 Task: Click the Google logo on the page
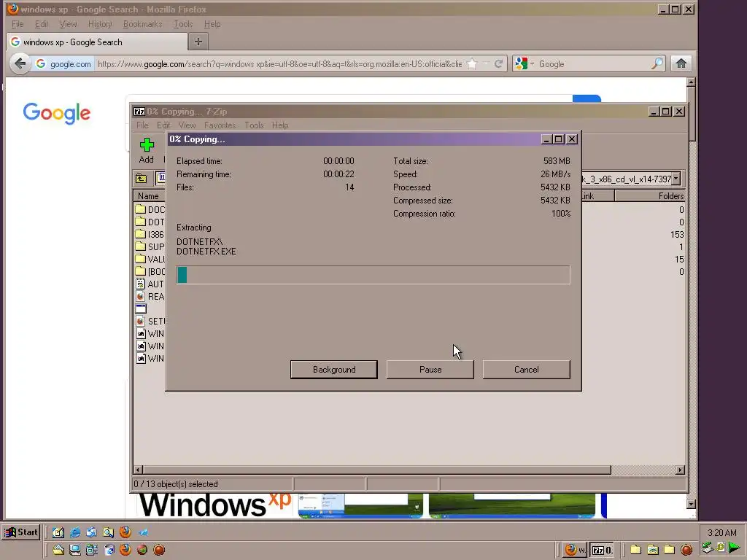[x=57, y=113]
